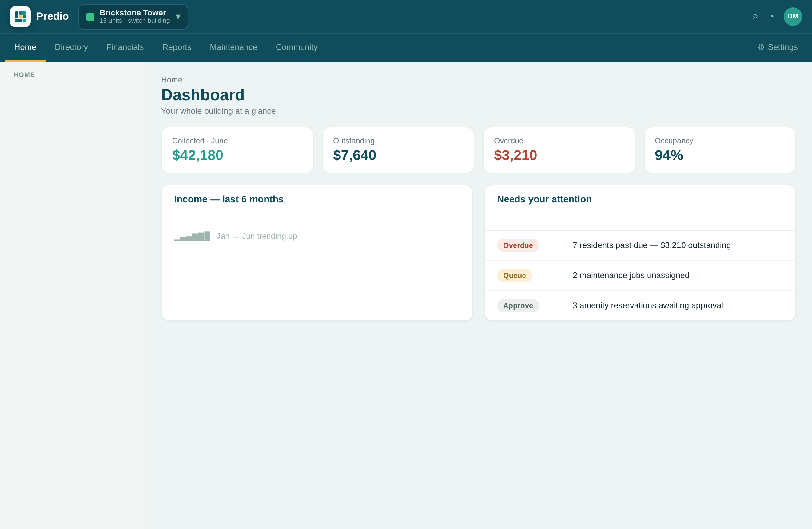The image size is (812, 529).
Task: Open the search magnifier in header
Action: tap(755, 16)
